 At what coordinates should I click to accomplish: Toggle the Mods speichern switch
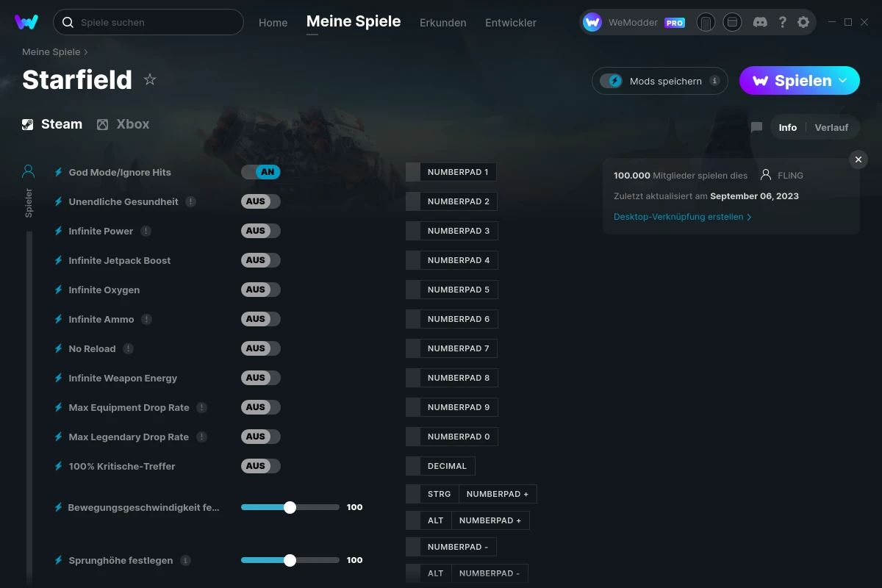(x=612, y=81)
